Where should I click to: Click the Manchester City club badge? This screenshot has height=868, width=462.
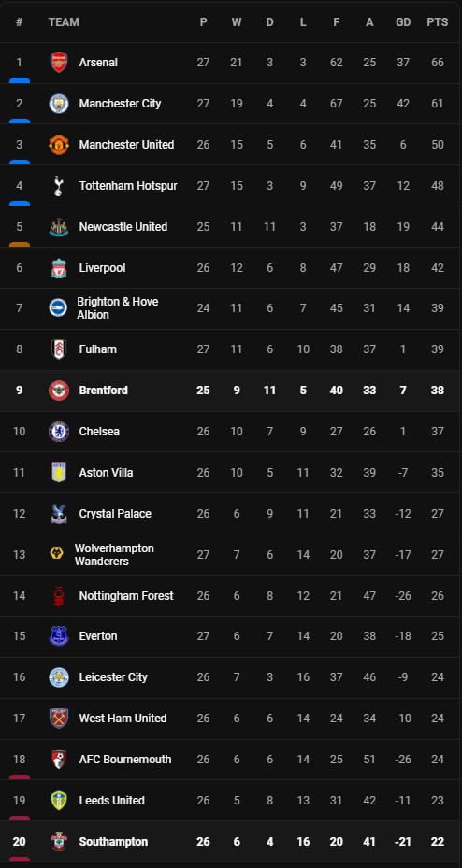tap(58, 104)
